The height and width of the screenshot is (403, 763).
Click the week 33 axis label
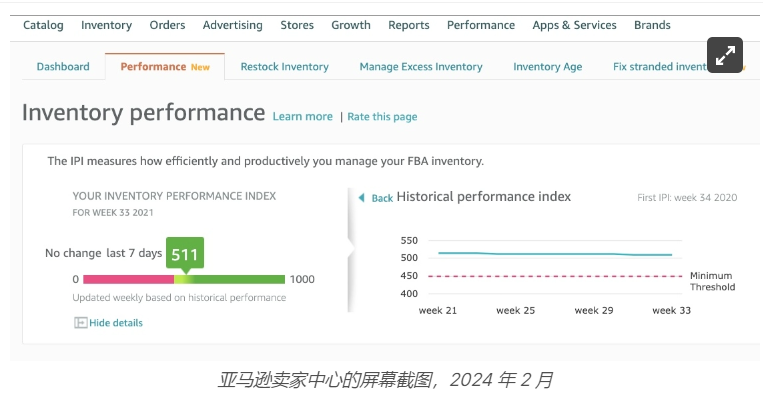point(672,311)
